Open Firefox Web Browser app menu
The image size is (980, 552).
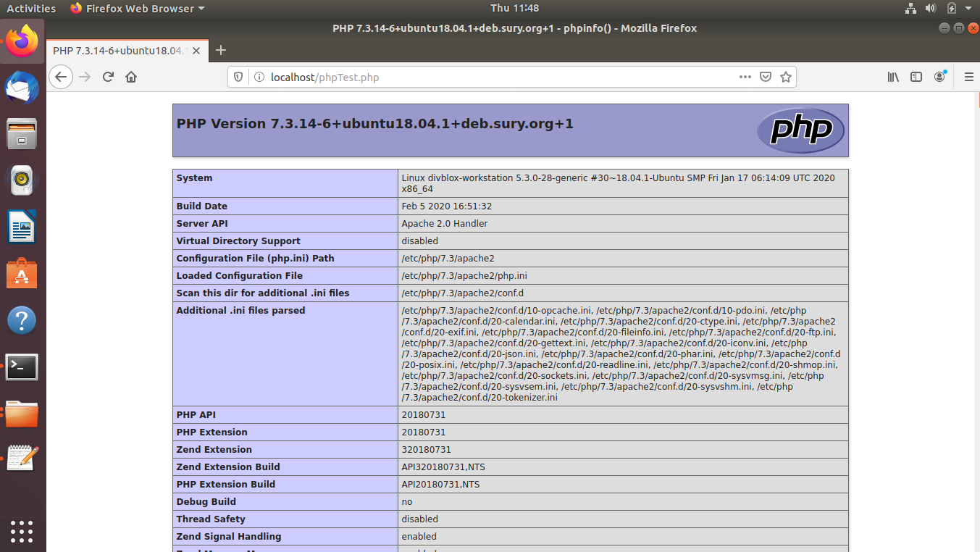(138, 9)
